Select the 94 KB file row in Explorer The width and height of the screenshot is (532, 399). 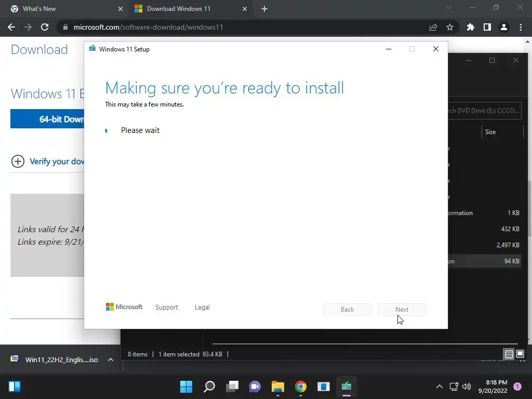point(484,261)
